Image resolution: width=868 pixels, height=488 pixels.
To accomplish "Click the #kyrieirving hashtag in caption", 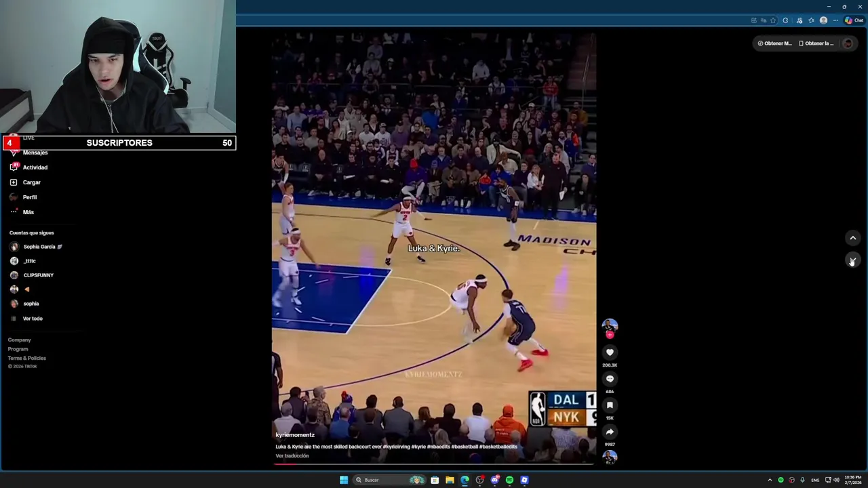I will [396, 447].
